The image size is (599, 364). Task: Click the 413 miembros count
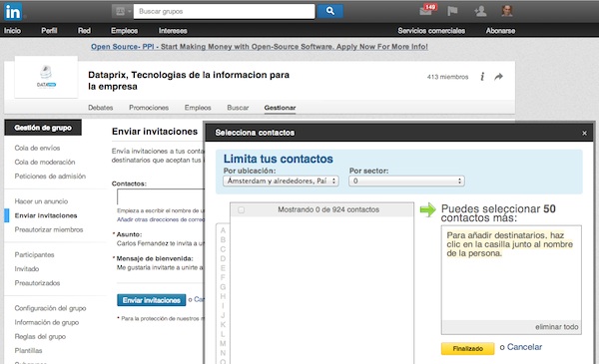(x=447, y=77)
